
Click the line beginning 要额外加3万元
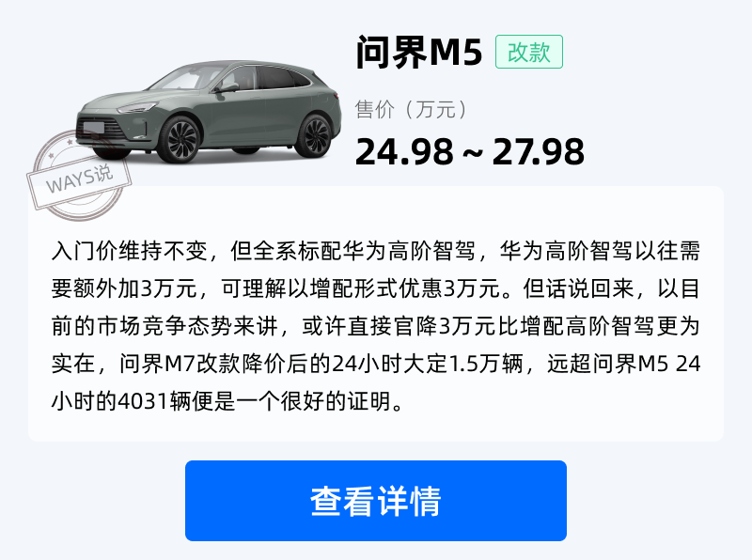pos(375,288)
